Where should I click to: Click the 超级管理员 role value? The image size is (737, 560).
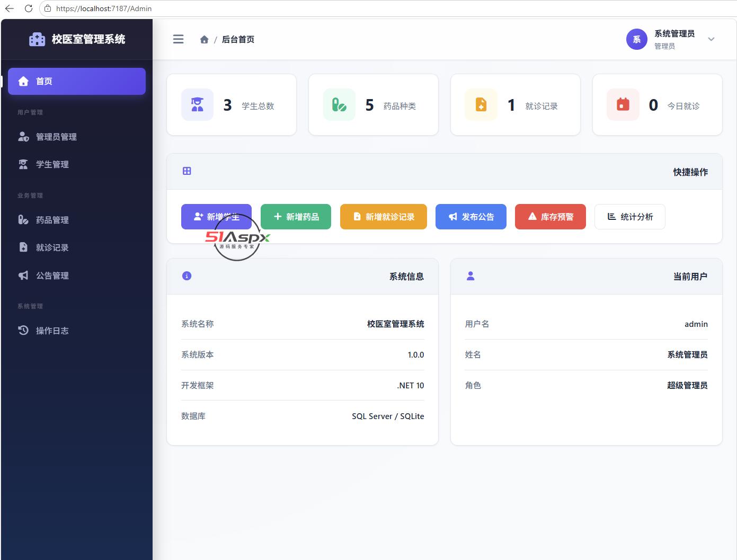[687, 385]
